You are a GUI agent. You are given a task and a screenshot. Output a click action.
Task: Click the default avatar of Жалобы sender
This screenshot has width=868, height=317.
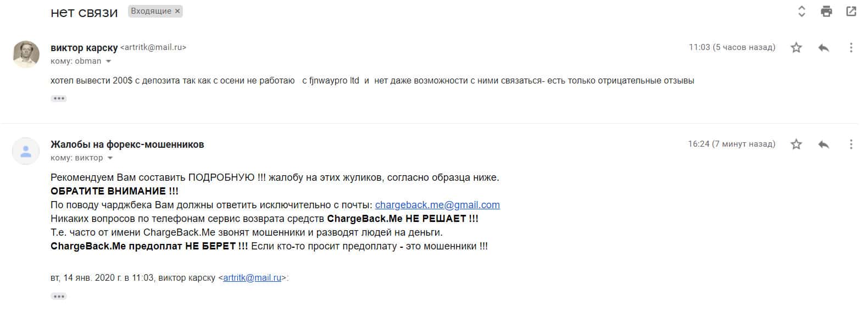(x=26, y=151)
